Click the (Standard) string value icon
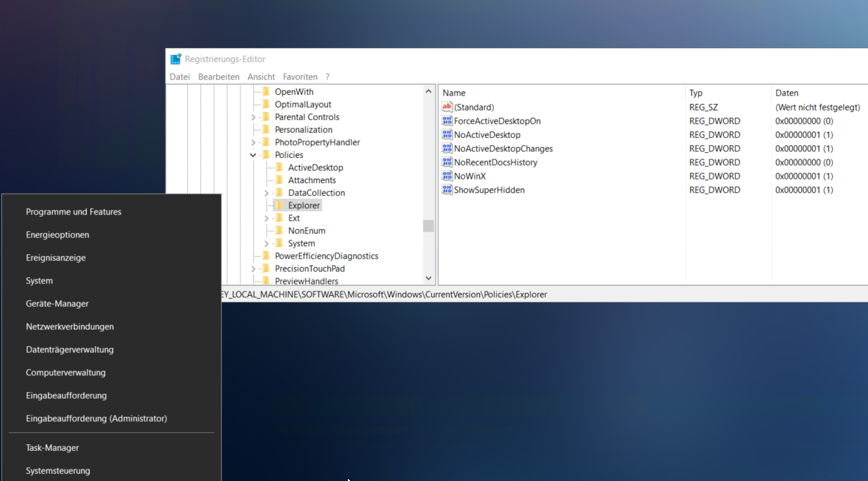868x481 pixels. 447,107
